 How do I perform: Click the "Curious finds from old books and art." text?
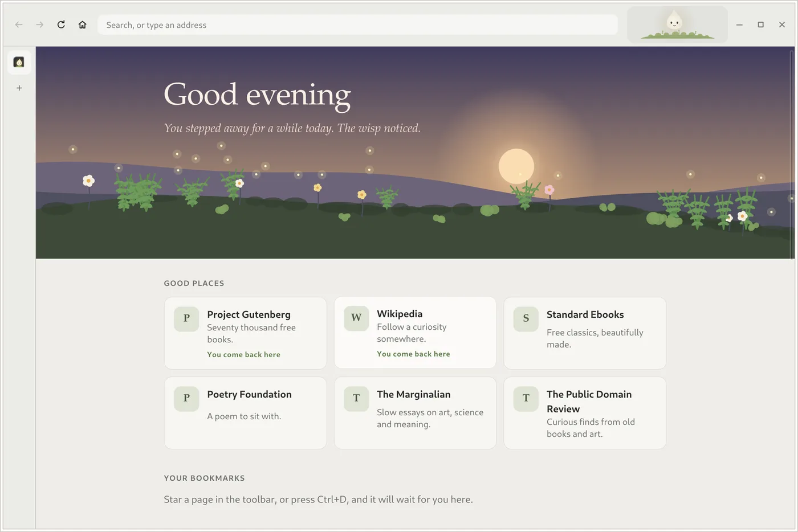(591, 428)
